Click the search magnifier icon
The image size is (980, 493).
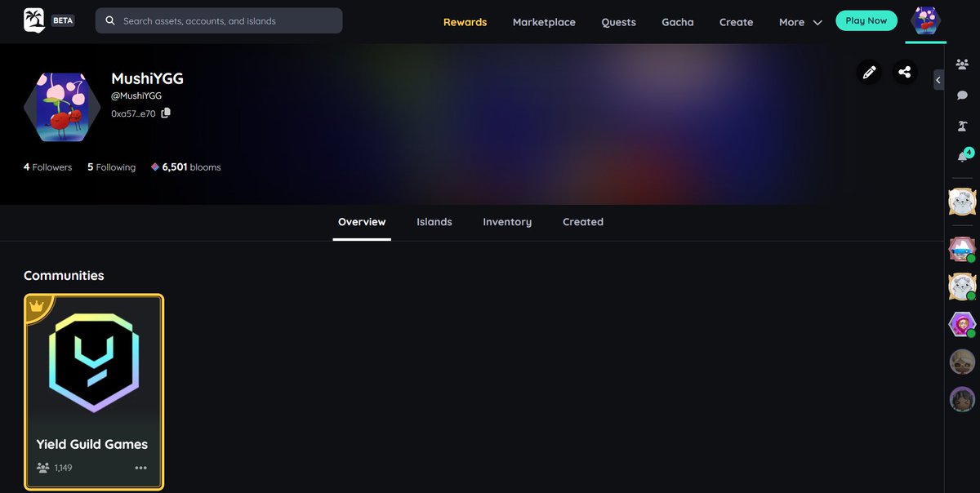click(x=110, y=21)
